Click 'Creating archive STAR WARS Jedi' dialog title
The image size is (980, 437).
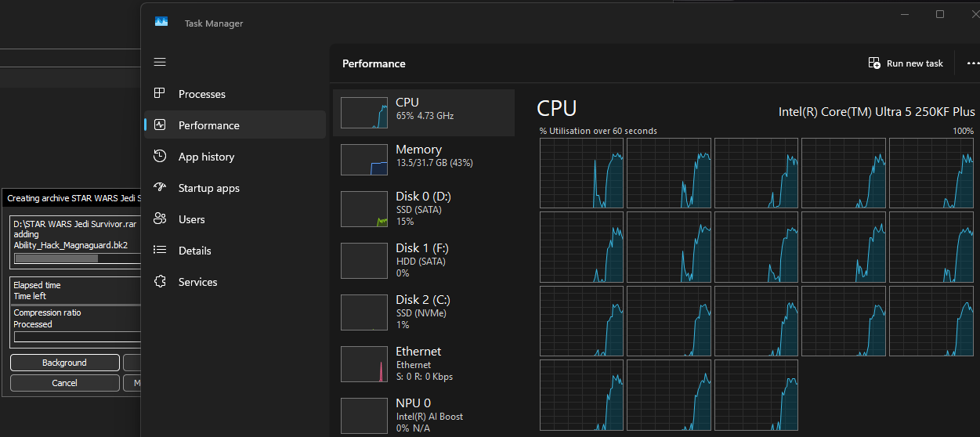click(74, 198)
